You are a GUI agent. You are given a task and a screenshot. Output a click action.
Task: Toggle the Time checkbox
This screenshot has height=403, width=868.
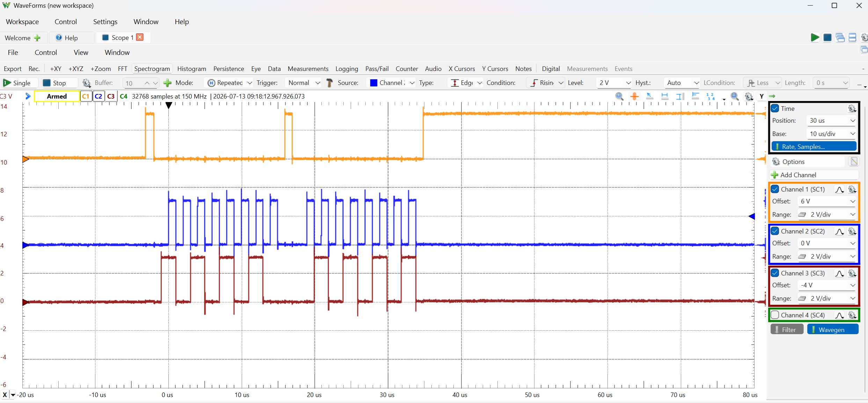point(775,108)
